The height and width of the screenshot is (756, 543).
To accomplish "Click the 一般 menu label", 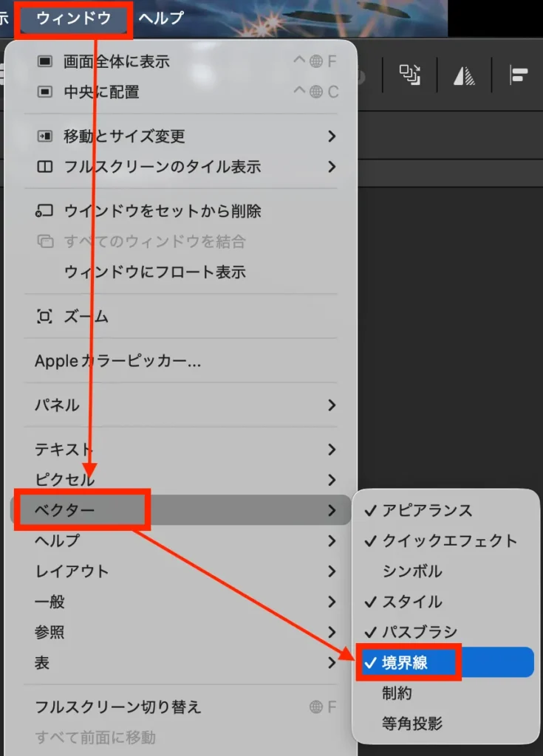I will coord(49,602).
